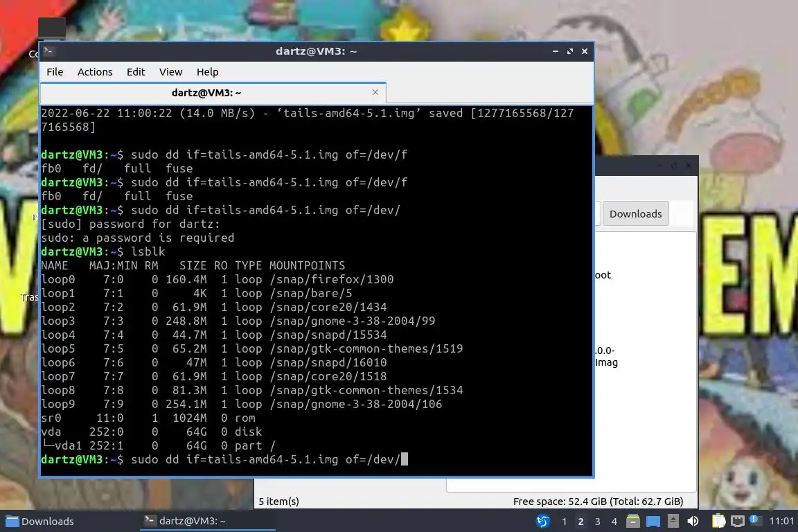Click the '/snap/snapd/16010' mountpoint text
798x532 pixels.
[328, 362]
